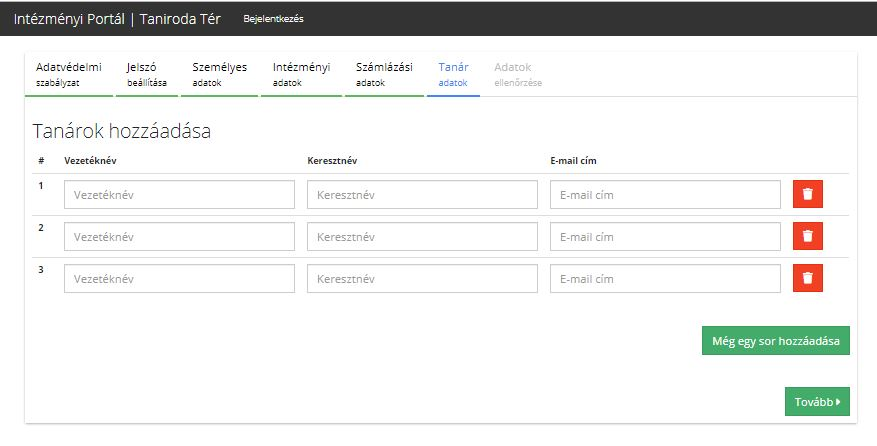877x446 pixels.
Task: Delete the first teacher row with trash icon
Action: click(807, 194)
